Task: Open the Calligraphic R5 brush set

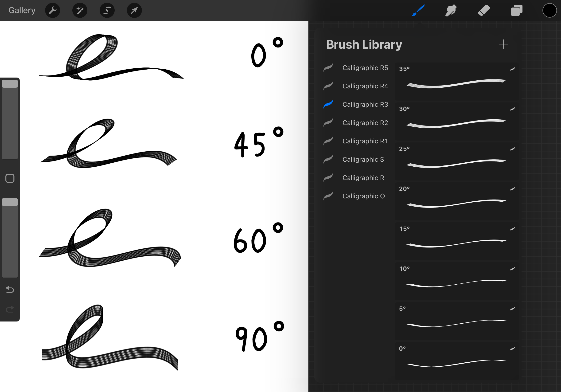Action: click(365, 68)
